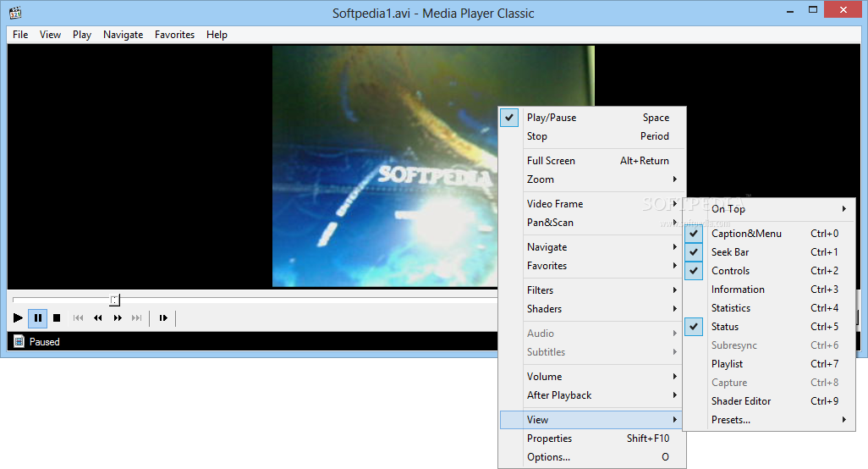This screenshot has height=469, width=868.
Task: Open Properties from the context menu
Action: click(592, 439)
